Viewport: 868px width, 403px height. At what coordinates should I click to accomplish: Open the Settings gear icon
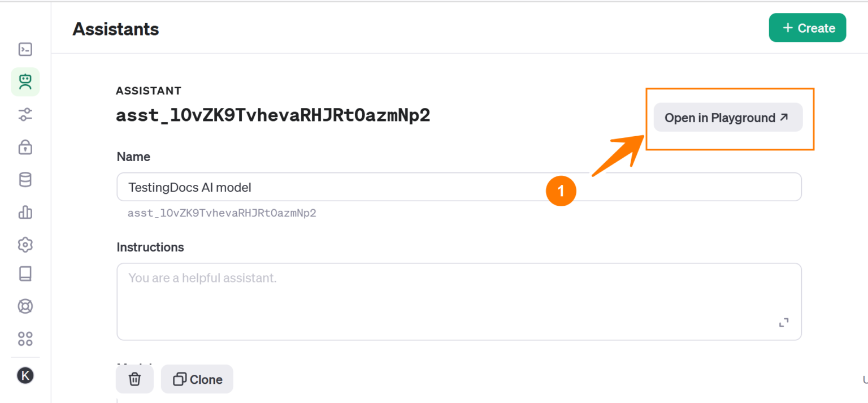(25, 245)
